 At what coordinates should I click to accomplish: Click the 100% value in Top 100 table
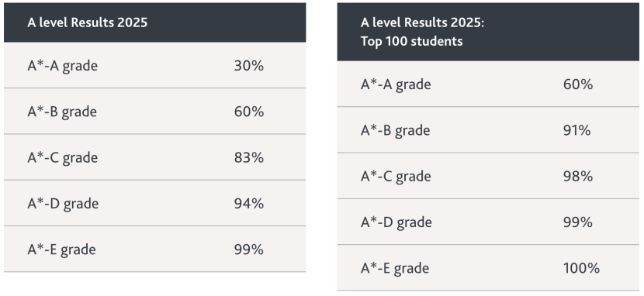pos(582,268)
